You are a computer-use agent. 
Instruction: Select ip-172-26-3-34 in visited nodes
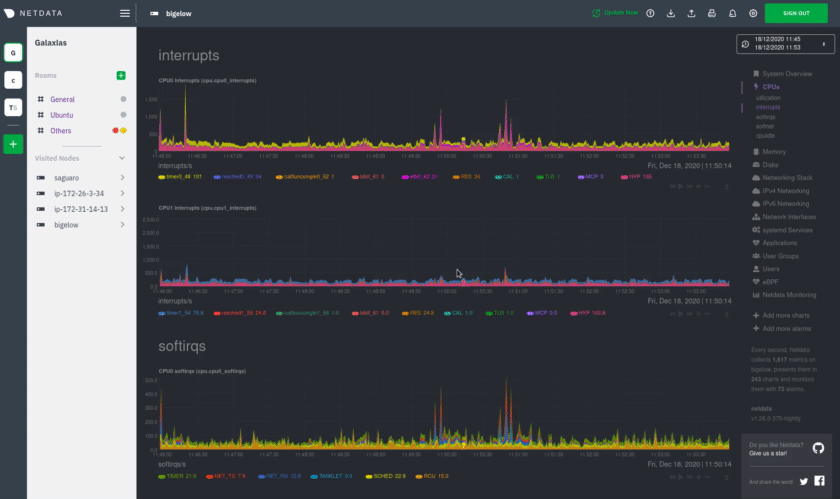tap(79, 193)
